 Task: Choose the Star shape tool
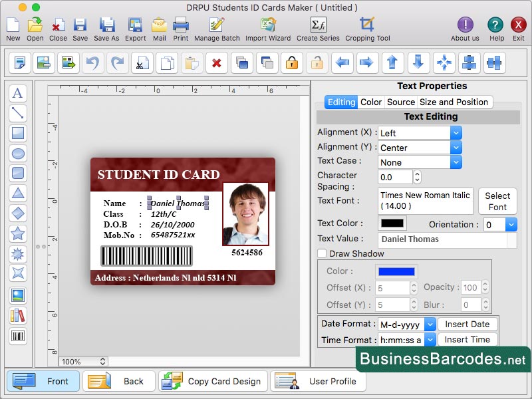[18, 233]
